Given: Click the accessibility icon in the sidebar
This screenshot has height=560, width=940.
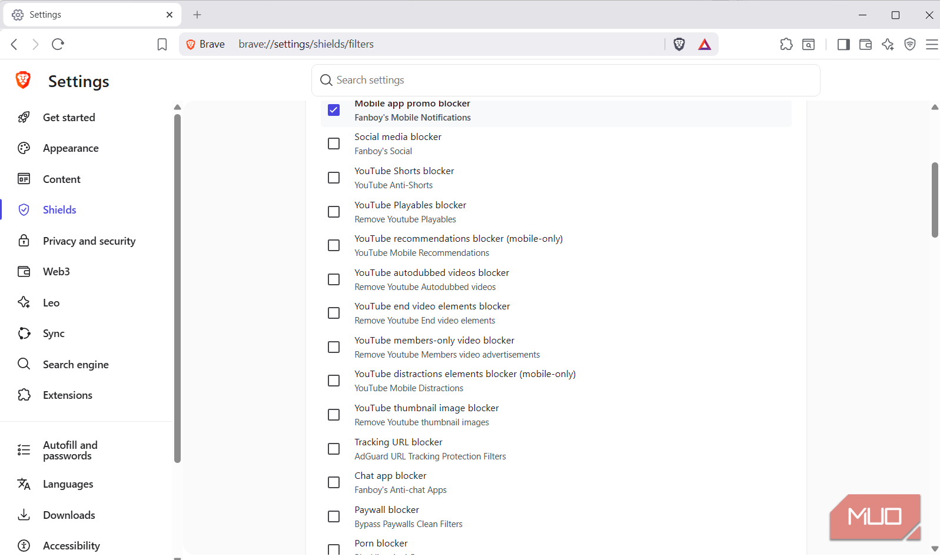Looking at the screenshot, I should click(x=24, y=545).
